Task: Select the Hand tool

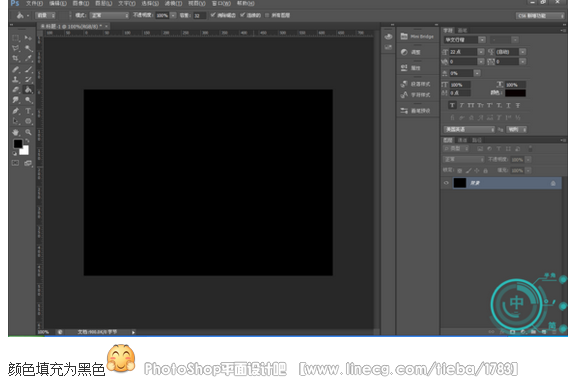Action: pos(16,132)
